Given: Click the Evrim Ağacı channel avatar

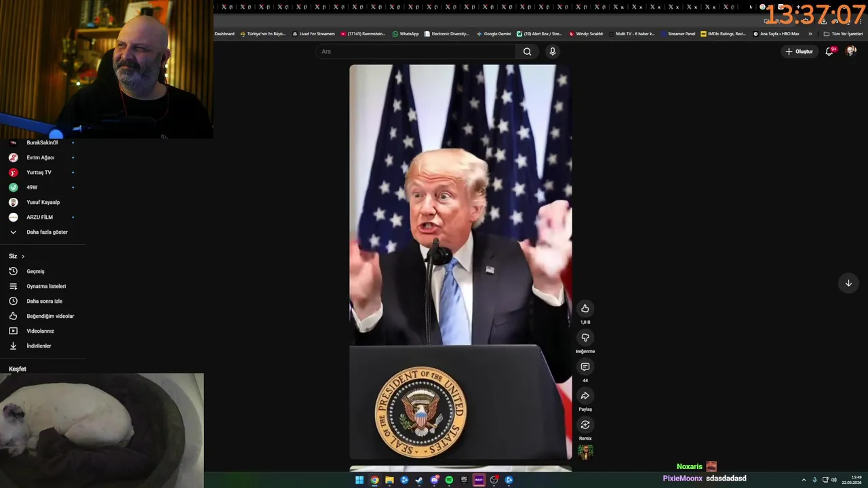Looking at the screenshot, I should point(13,157).
